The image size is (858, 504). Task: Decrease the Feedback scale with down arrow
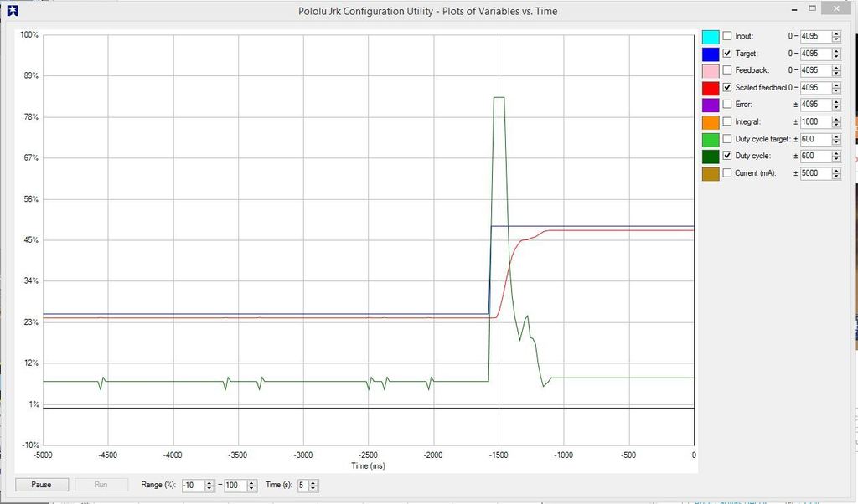pyautogui.click(x=836, y=73)
